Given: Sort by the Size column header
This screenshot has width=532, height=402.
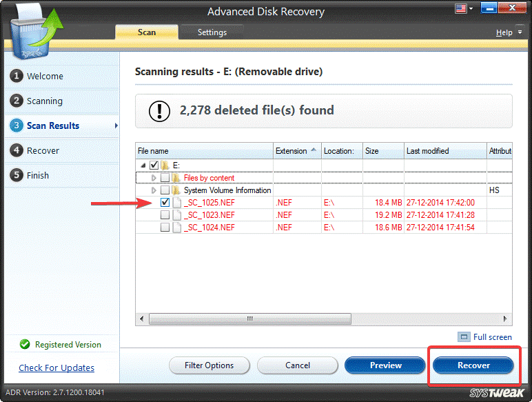Looking at the screenshot, I should point(383,151).
